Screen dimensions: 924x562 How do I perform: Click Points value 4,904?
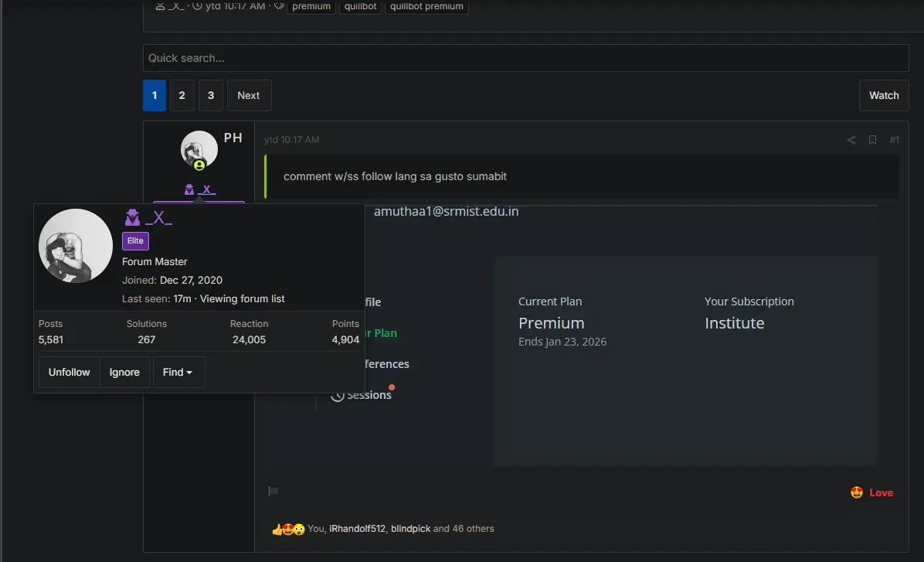345,339
